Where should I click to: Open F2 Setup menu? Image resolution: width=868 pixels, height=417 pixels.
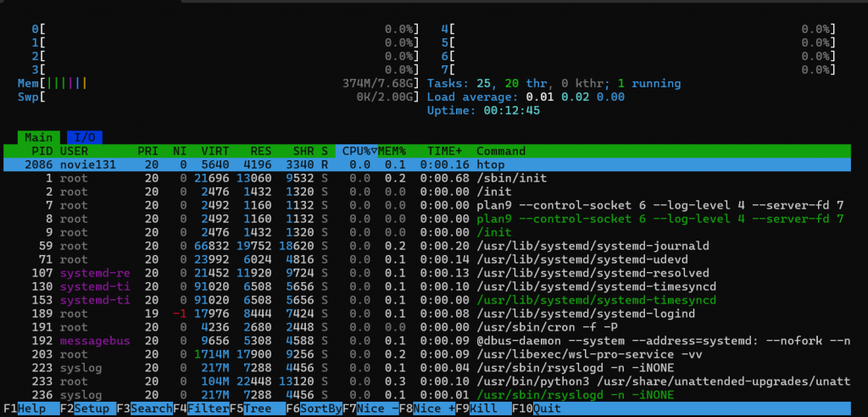point(88,409)
